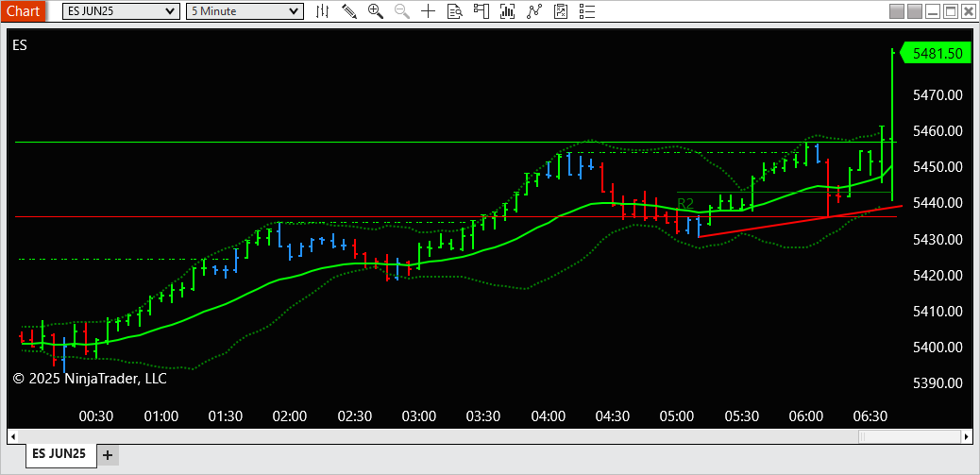Click the 5420.00 price axis label
This screenshot has height=475, width=980.
pos(937,275)
